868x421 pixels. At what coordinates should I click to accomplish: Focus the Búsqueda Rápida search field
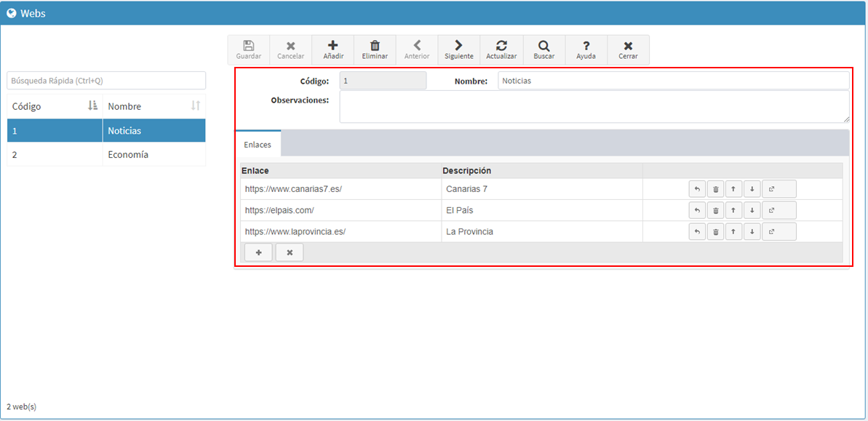[106, 80]
